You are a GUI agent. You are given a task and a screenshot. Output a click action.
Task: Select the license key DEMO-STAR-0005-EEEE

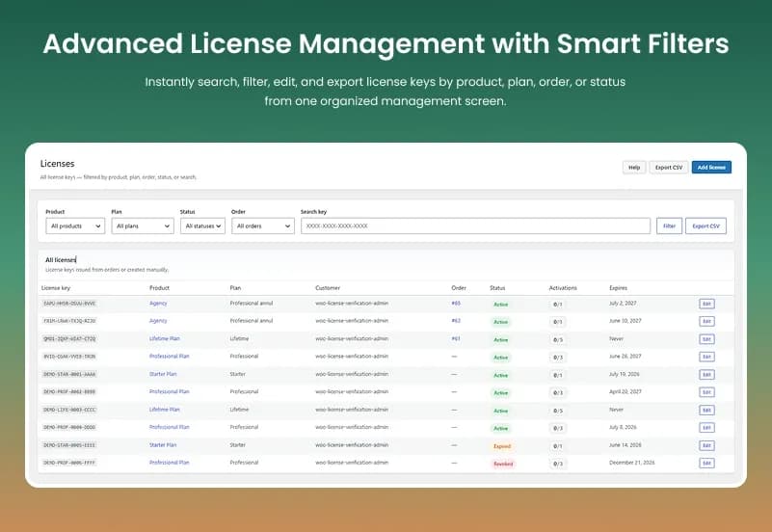pyautogui.click(x=69, y=445)
